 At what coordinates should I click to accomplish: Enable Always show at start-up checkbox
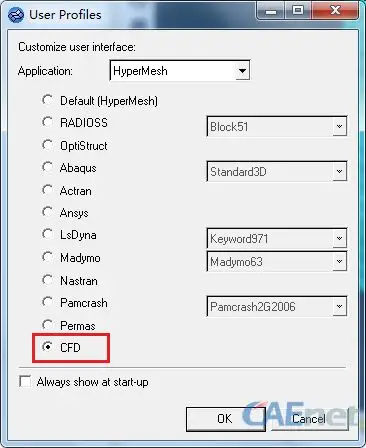(x=25, y=381)
